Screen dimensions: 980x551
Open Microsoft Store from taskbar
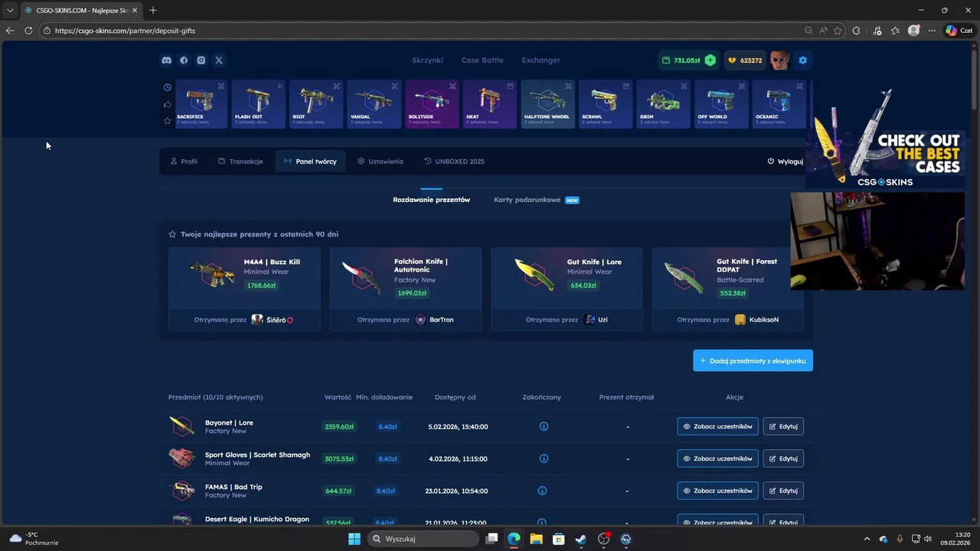[x=559, y=539]
